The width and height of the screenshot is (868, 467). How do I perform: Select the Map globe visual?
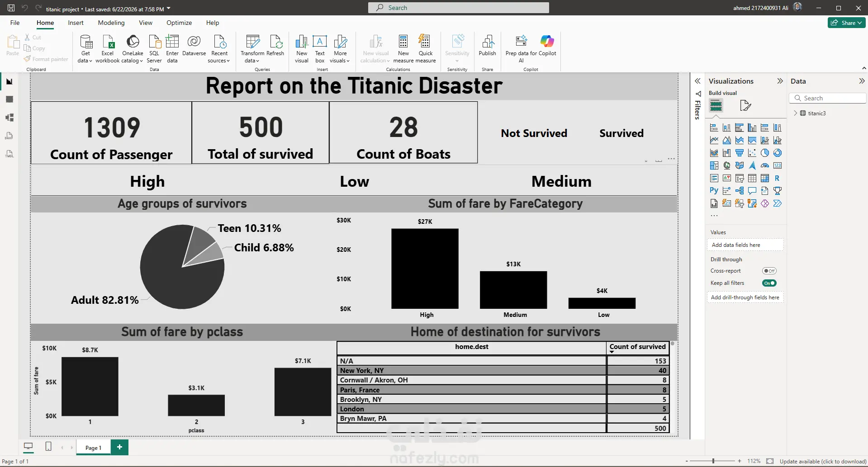coord(727,165)
